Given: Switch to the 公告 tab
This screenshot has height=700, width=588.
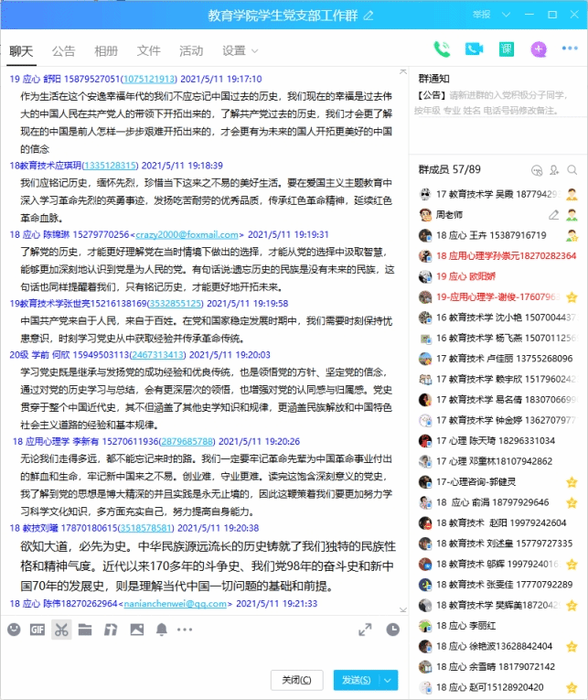Looking at the screenshot, I should coord(63,50).
